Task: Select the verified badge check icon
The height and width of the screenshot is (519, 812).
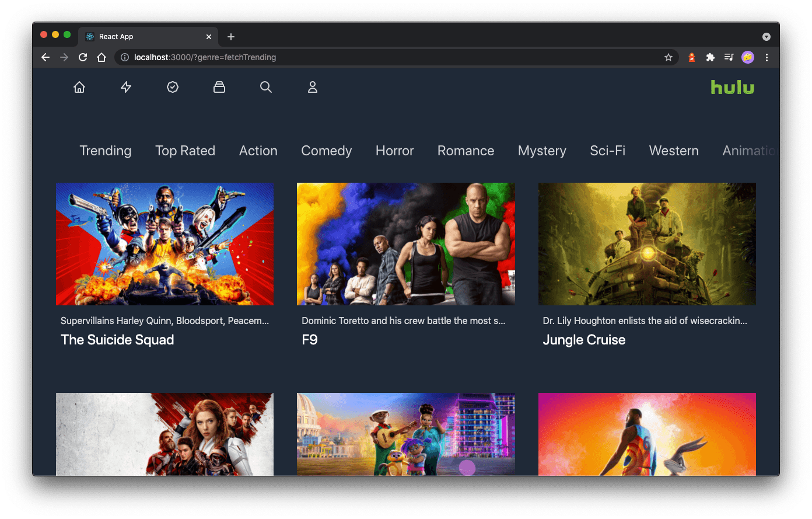Action: coord(173,87)
